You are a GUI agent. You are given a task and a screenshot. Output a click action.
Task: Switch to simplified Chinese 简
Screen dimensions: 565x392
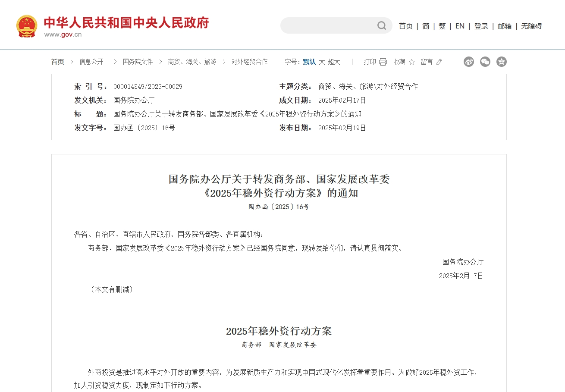pyautogui.click(x=426, y=26)
